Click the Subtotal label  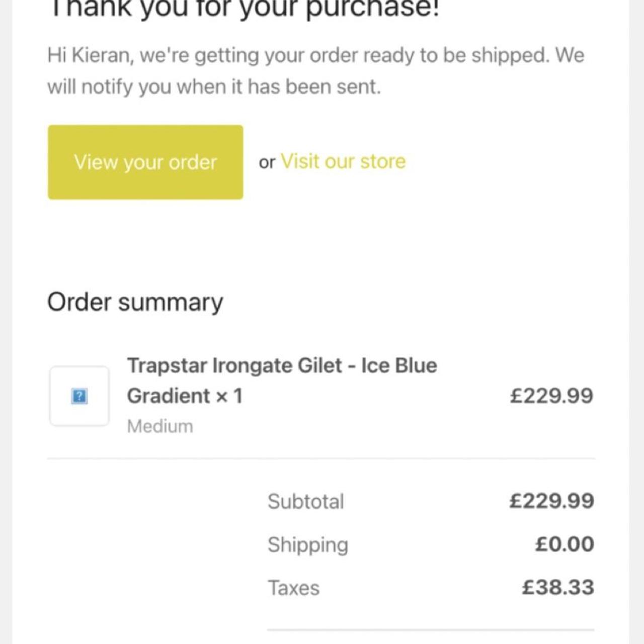click(x=306, y=501)
